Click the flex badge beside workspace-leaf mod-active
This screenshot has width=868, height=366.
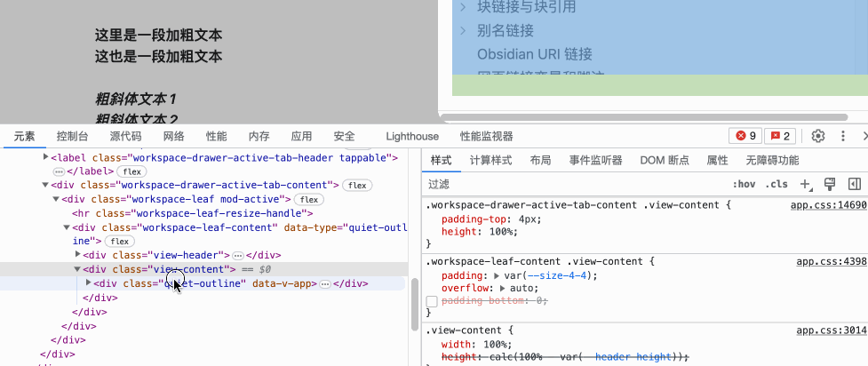tap(307, 200)
